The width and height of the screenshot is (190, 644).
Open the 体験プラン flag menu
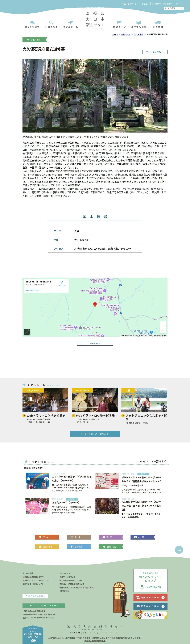(x=119, y=24)
